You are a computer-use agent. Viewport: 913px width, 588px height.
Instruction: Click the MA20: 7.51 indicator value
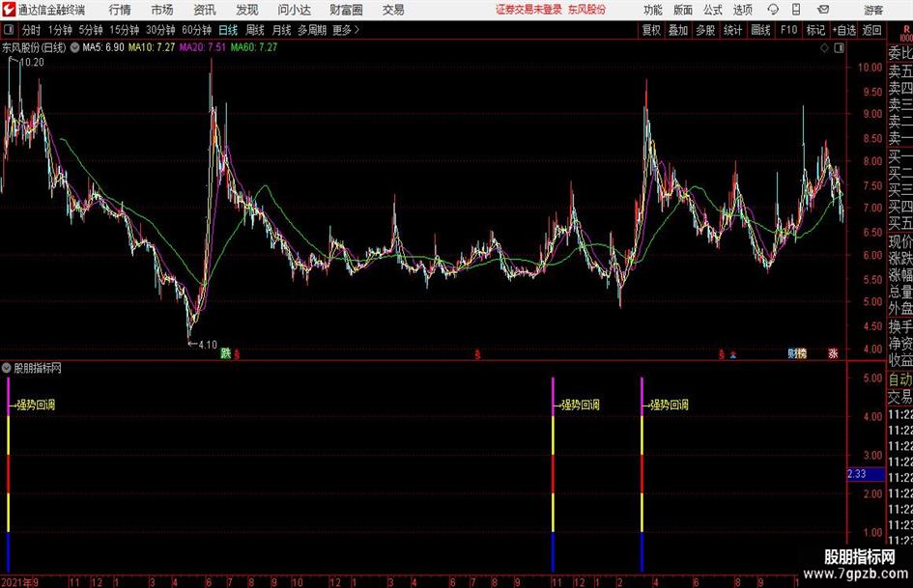click(x=203, y=47)
